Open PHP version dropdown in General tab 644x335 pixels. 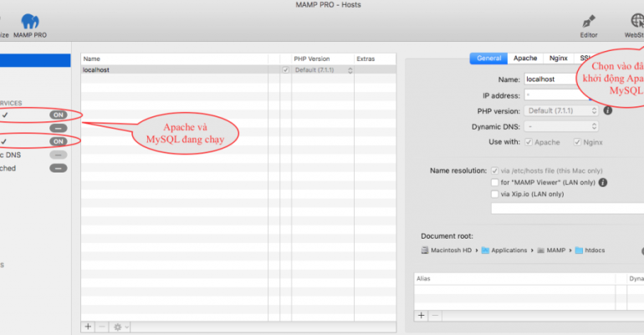coord(561,111)
